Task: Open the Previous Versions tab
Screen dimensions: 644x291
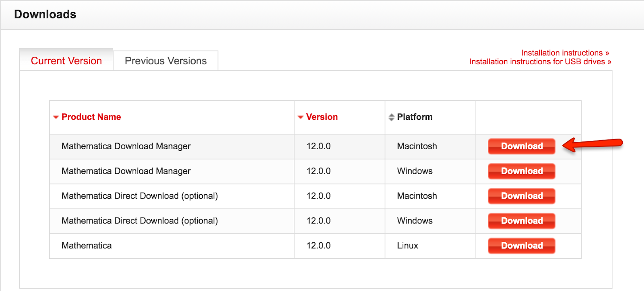Action: point(166,61)
